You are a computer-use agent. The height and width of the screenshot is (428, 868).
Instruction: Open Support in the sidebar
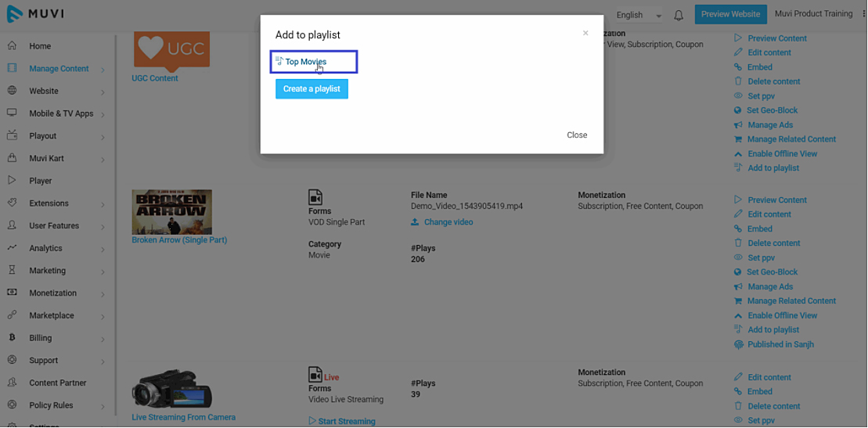coord(44,360)
